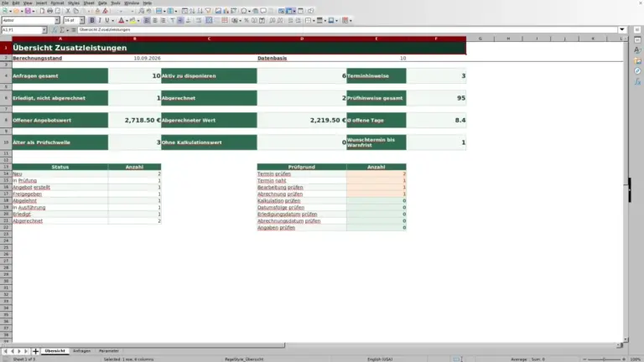
Task: Toggle Center Horizontally alignment
Action: click(x=155, y=20)
